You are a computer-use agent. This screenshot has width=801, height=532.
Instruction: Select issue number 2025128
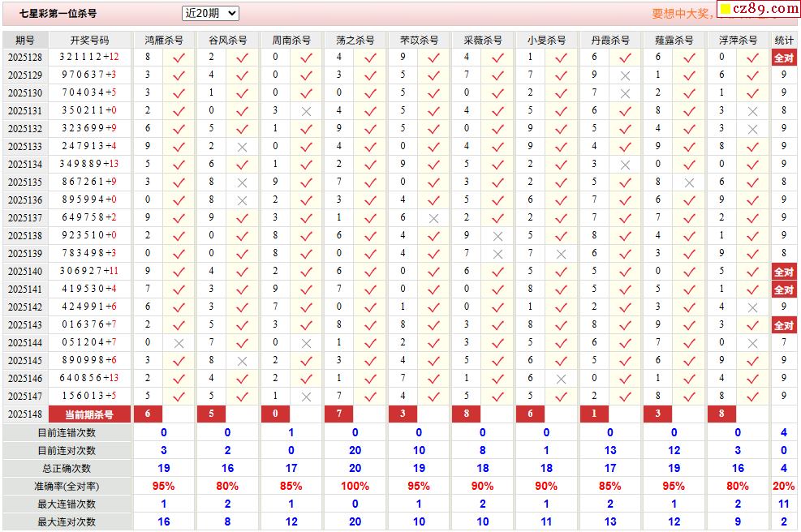[25, 58]
